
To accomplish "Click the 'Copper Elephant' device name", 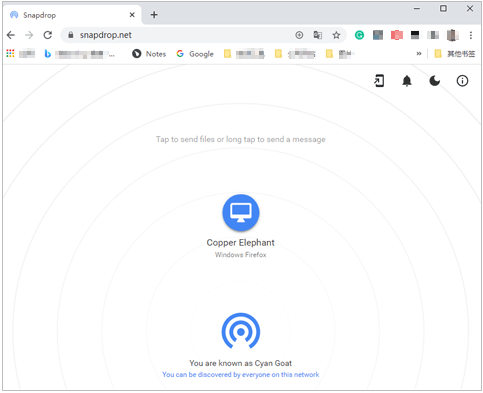I will (241, 243).
